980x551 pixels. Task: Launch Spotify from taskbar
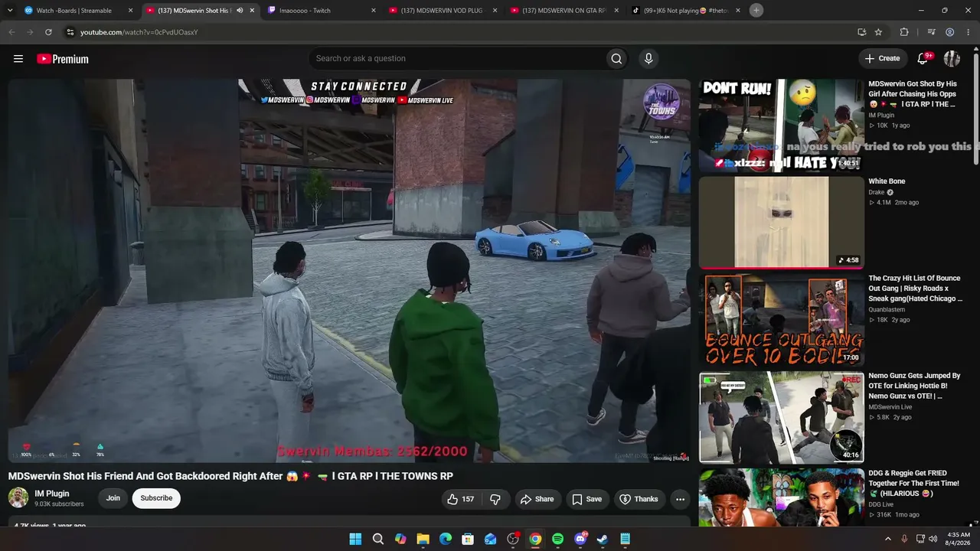click(557, 539)
